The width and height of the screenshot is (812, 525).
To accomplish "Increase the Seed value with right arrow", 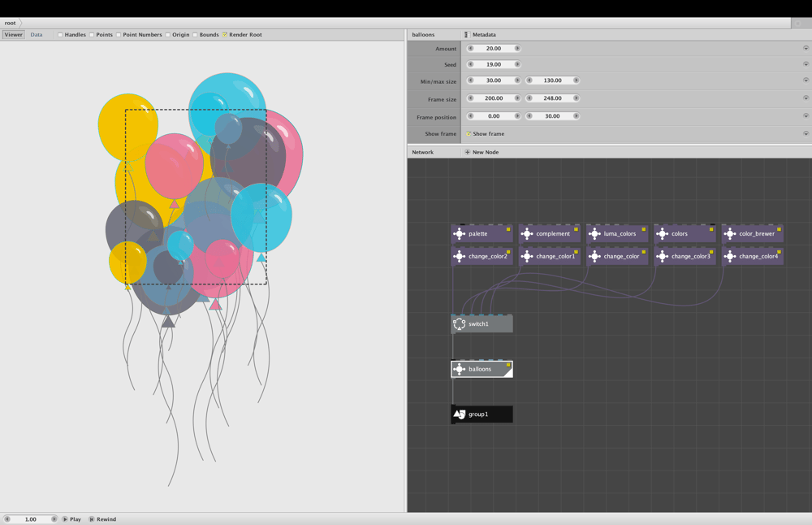I will click(x=516, y=64).
